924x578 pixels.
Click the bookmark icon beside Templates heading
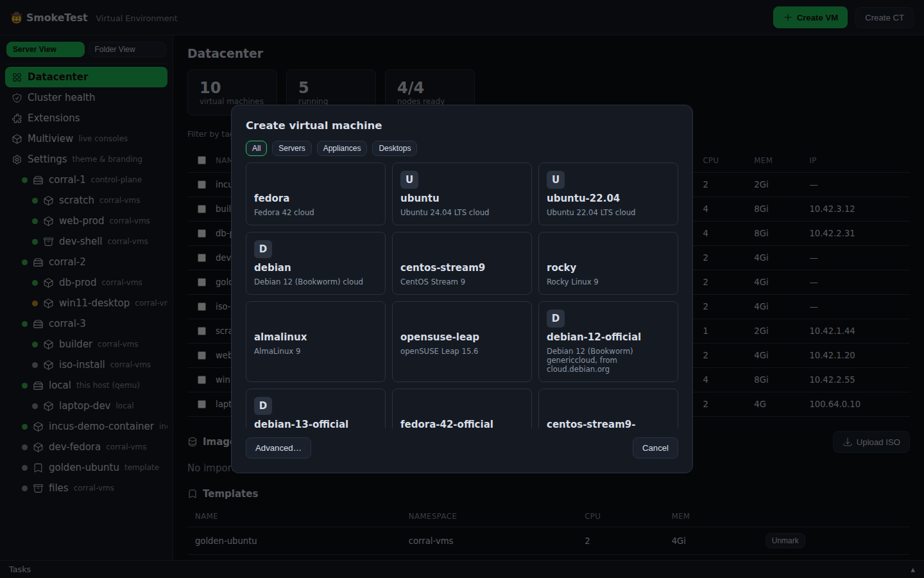[x=193, y=494]
